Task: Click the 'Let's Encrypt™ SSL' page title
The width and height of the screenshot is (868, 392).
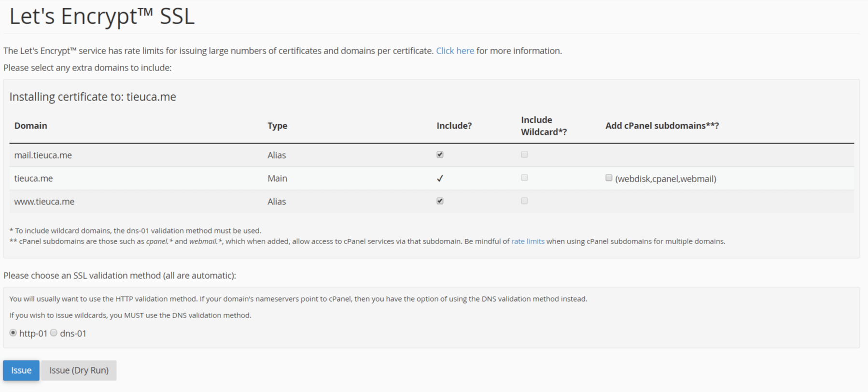Action: click(102, 16)
